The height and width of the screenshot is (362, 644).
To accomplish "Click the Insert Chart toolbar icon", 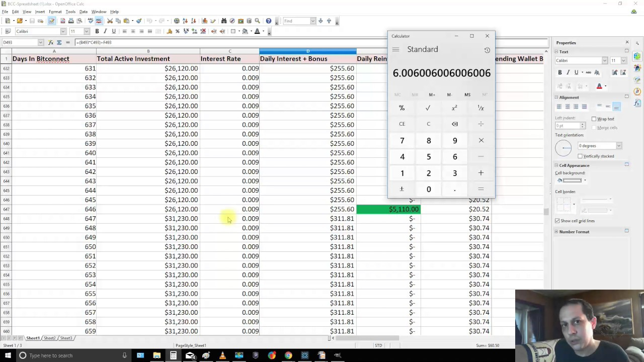I will click(x=205, y=21).
